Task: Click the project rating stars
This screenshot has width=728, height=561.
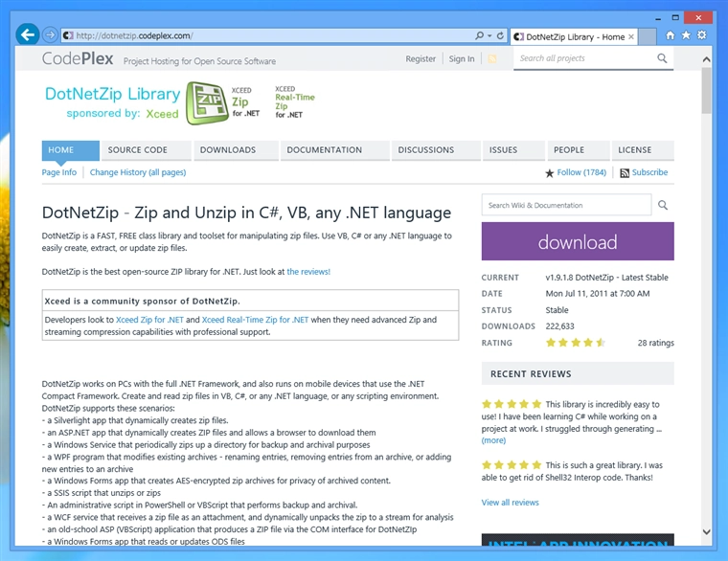Action: point(576,343)
